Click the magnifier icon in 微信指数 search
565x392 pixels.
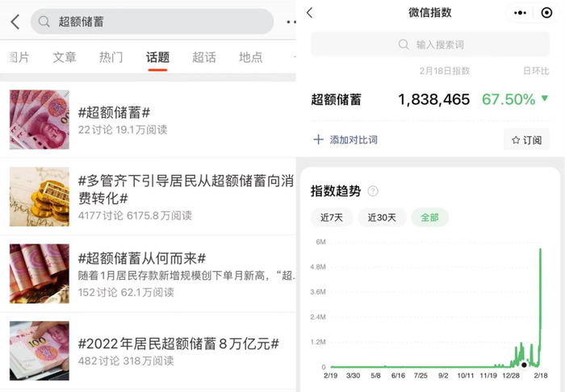[x=404, y=44]
